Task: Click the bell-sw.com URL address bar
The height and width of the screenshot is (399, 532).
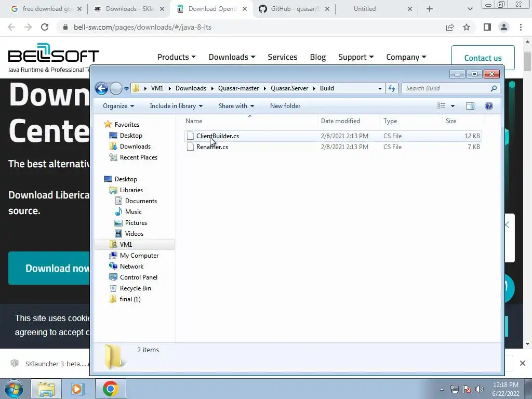Action: point(142,27)
